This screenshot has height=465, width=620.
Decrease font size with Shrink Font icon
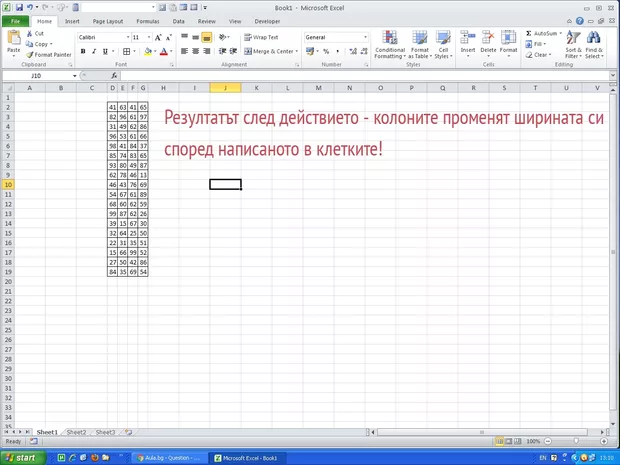click(x=169, y=38)
